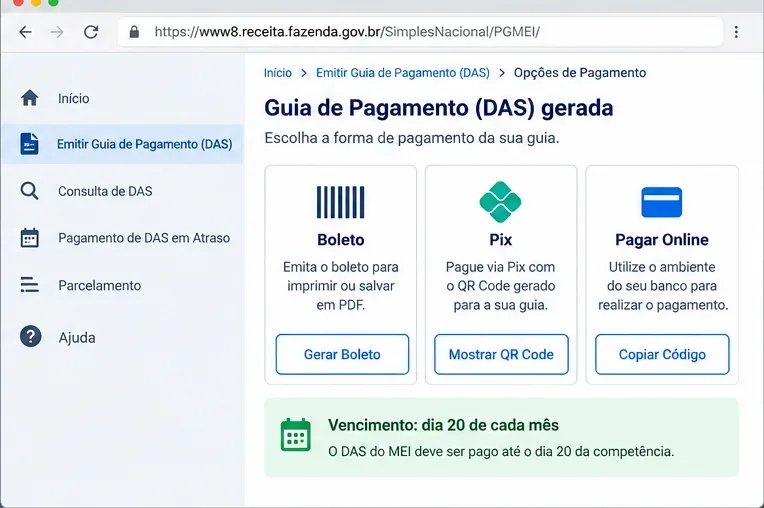
Task: Click the Gerar Boleto button
Action: coord(342,354)
